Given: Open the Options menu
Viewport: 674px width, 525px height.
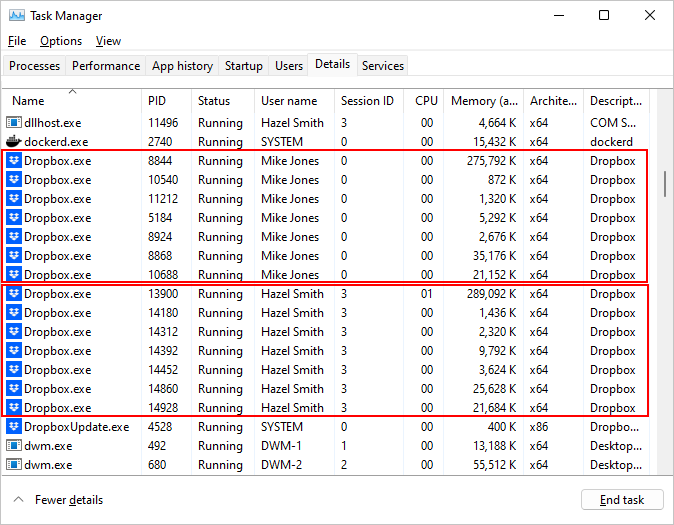Looking at the screenshot, I should 61,41.
